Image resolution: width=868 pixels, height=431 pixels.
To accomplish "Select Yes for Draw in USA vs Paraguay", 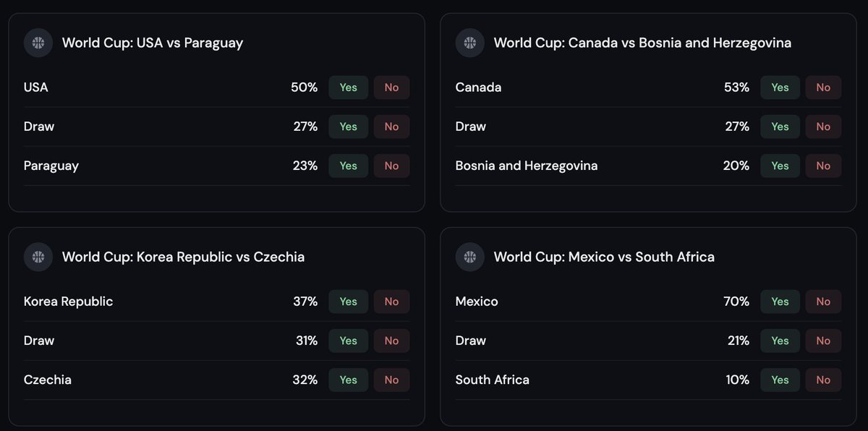I will 349,127.
